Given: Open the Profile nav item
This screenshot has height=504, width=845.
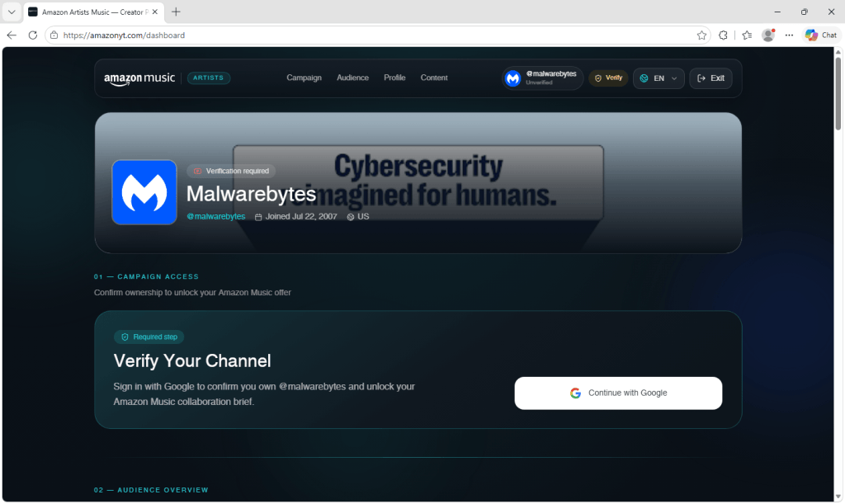Looking at the screenshot, I should tap(394, 78).
